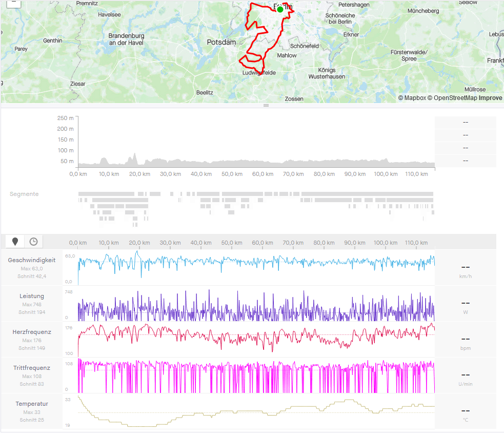Click the green start marker on the map
Image resolution: width=504 pixels, height=435 pixels.
coord(280,9)
